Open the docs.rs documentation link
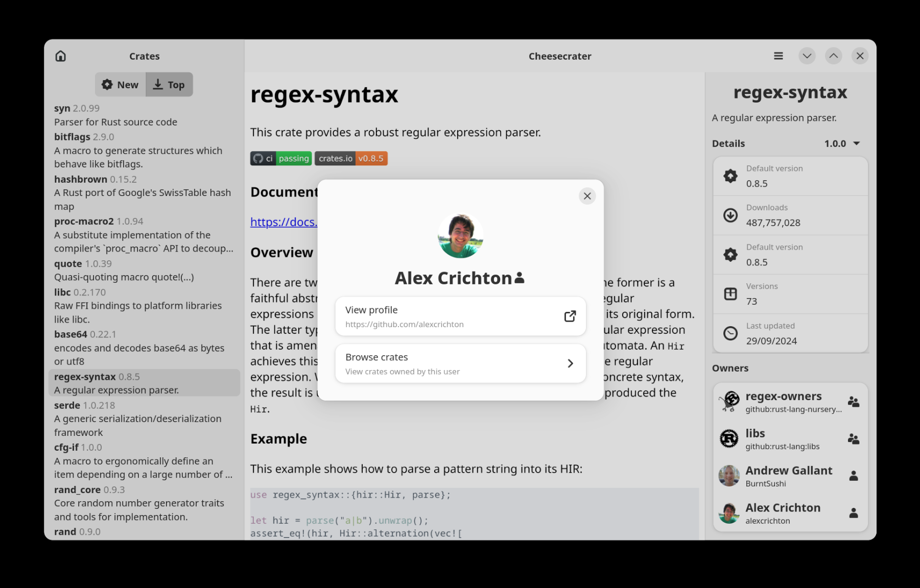The height and width of the screenshot is (588, 920). click(284, 222)
